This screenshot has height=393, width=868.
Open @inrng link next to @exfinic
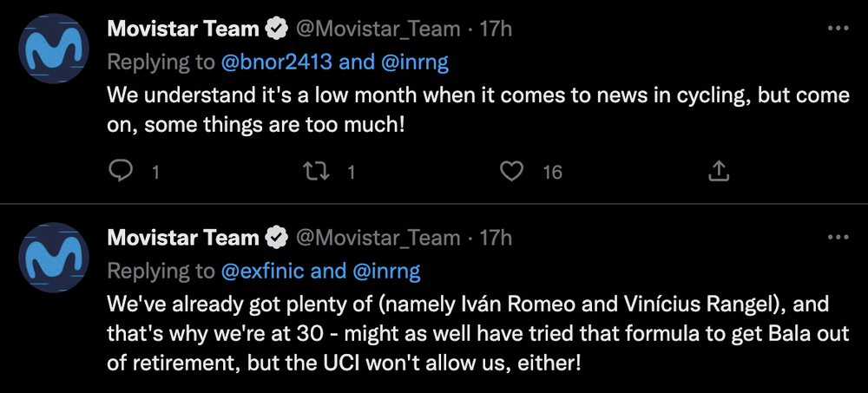[385, 272]
